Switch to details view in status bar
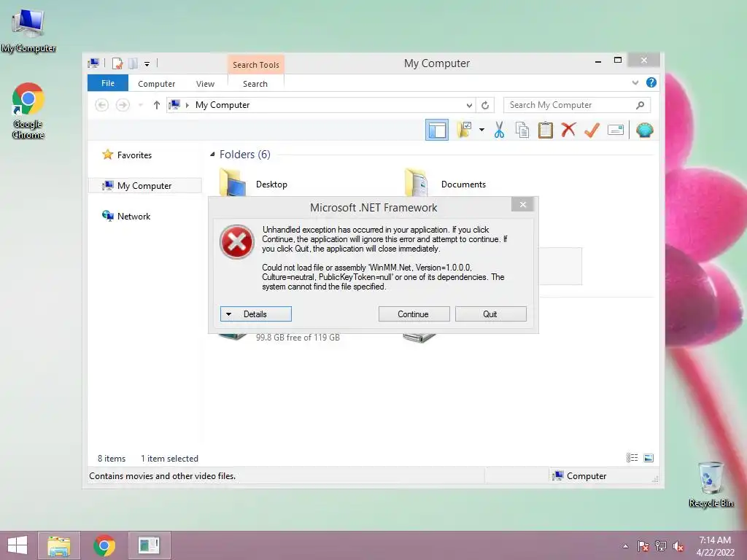This screenshot has height=560, width=747. pos(632,458)
